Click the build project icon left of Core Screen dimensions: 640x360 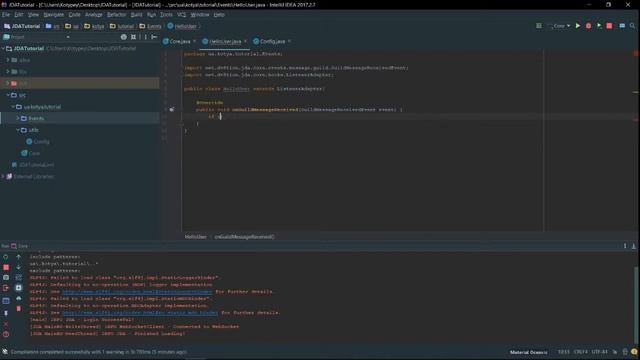539,26
